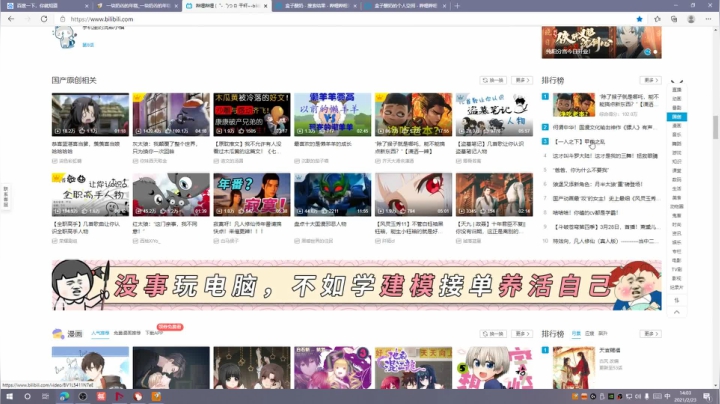720x404 pixels.
Task: Select highlighted 国创 in side navigation
Action: (x=676, y=117)
